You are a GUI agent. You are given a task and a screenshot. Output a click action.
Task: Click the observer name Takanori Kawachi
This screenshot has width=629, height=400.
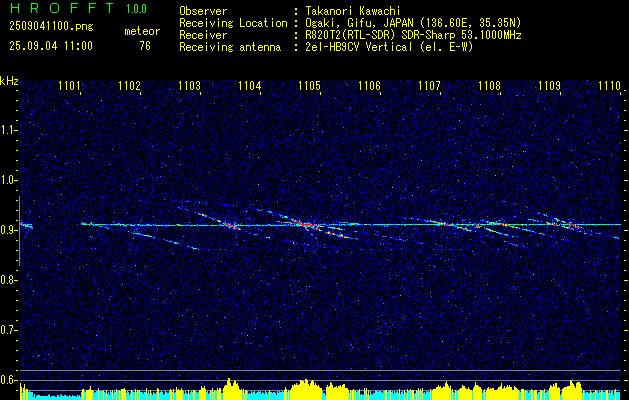(x=353, y=11)
